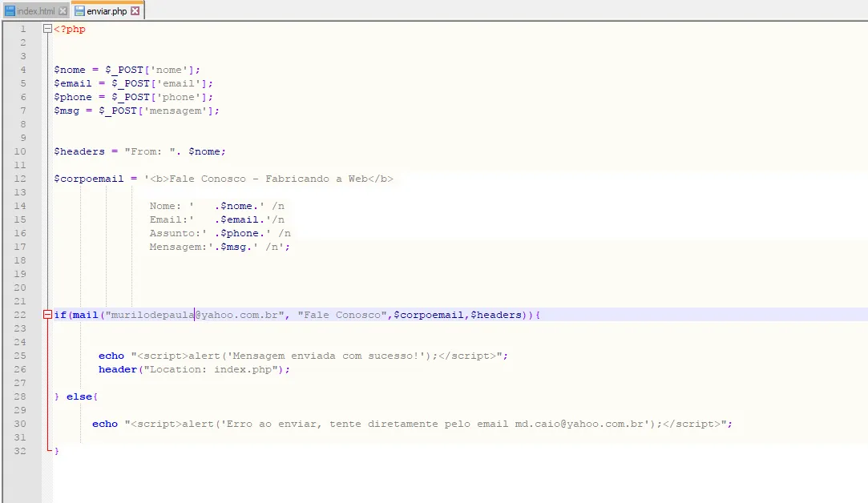Click on the $corpoemail variable on line 12
The height and width of the screenshot is (503, 868).
tap(88, 179)
